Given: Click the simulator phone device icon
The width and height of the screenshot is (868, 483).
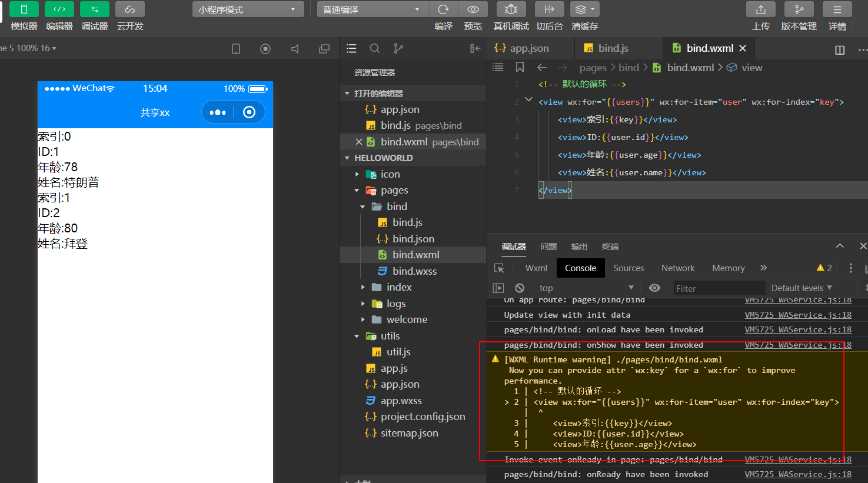Looking at the screenshot, I should 236,49.
